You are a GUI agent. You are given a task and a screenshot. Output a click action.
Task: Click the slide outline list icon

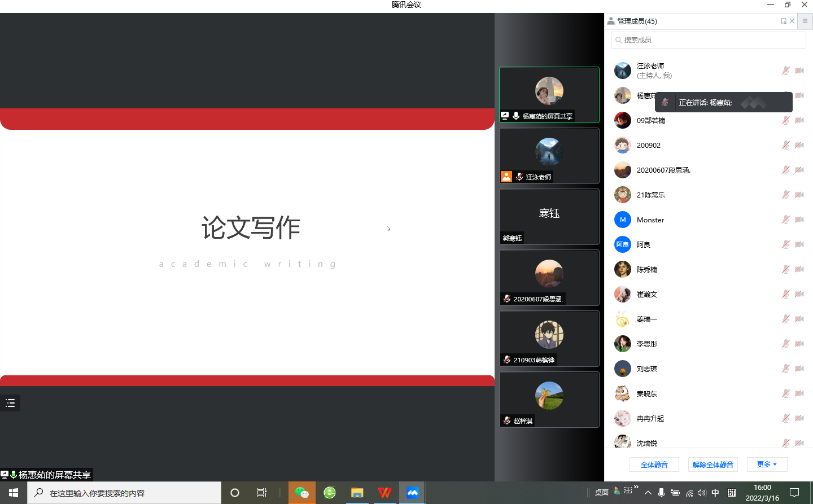[10, 403]
